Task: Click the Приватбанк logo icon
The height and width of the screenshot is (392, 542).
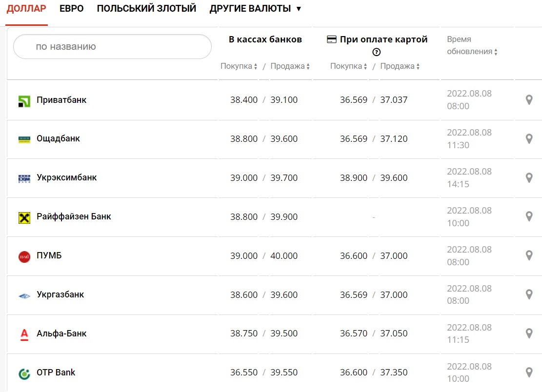Action: coord(24,101)
